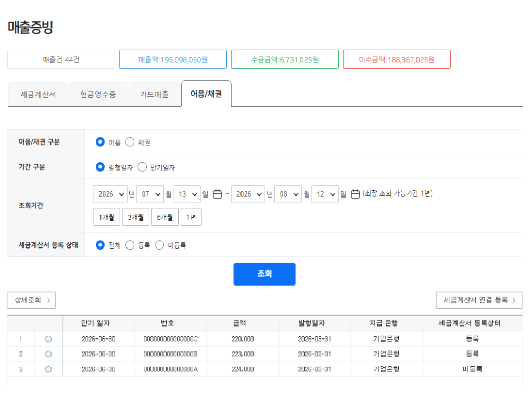Image resolution: width=532 pixels, height=404 pixels.
Task: Set period with the 3개월 button
Action: [136, 217]
